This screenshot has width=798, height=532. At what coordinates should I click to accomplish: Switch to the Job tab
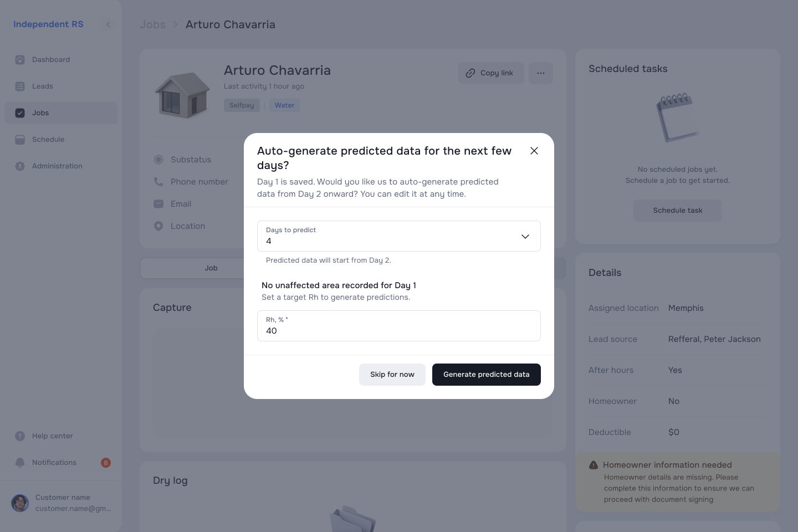pos(211,268)
